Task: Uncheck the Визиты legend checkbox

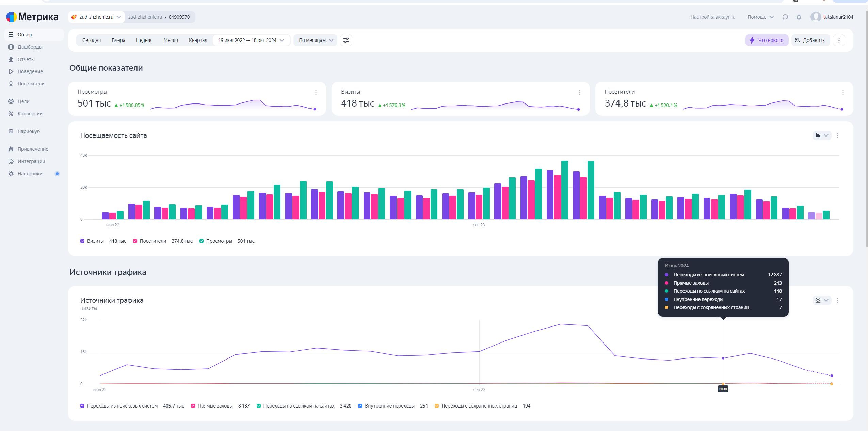Action: coord(82,241)
